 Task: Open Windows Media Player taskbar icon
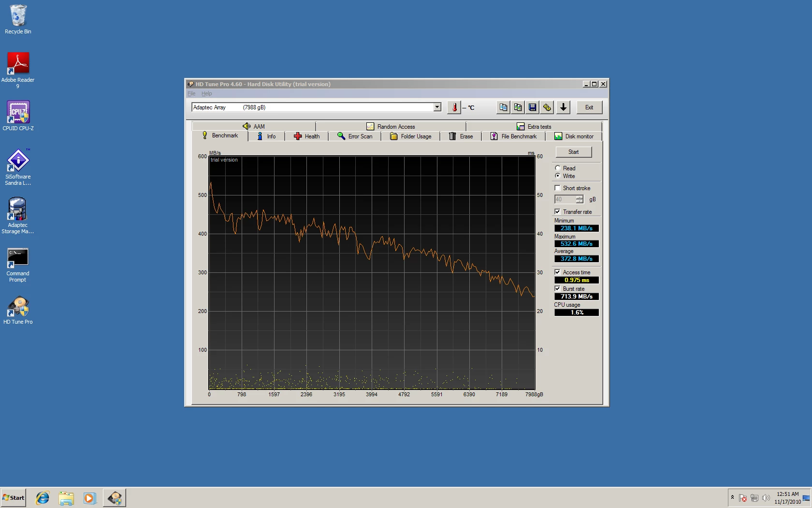coord(90,498)
